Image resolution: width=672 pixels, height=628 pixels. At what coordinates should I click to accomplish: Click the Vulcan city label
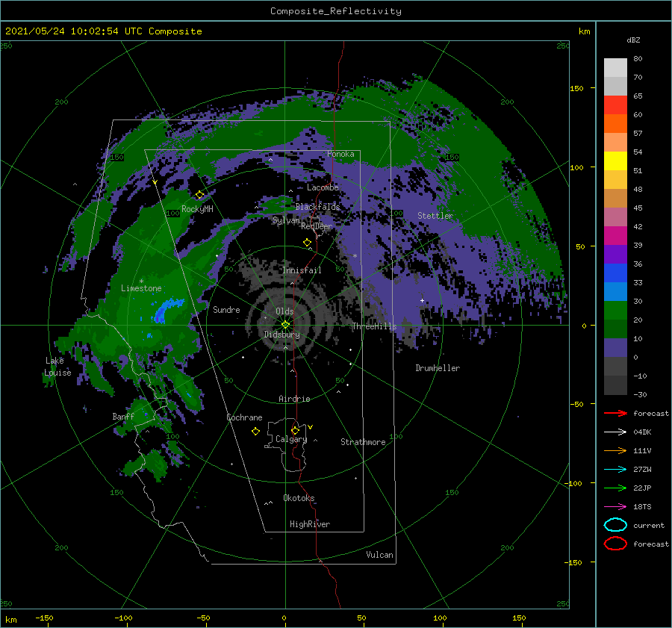click(x=380, y=555)
